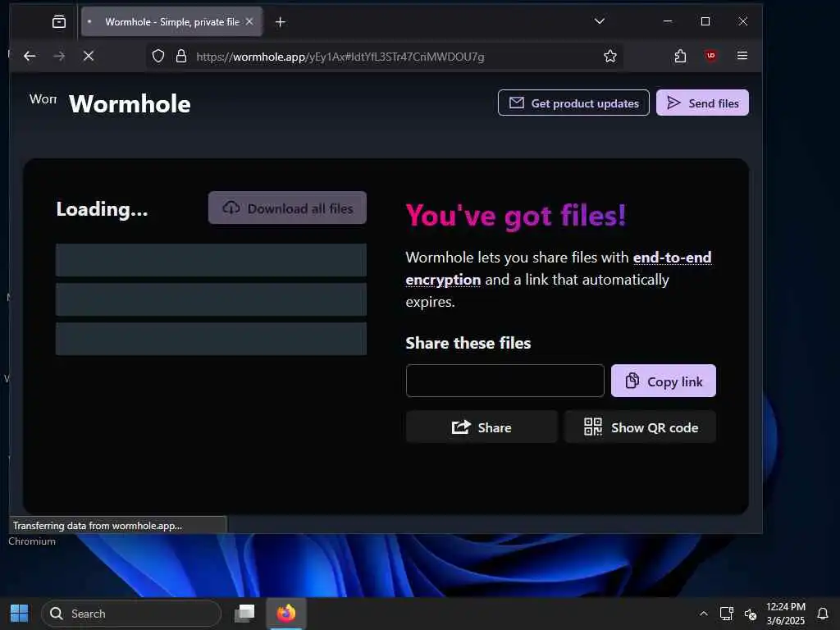Click the Copy link button
The height and width of the screenshot is (630, 840).
pyautogui.click(x=663, y=381)
